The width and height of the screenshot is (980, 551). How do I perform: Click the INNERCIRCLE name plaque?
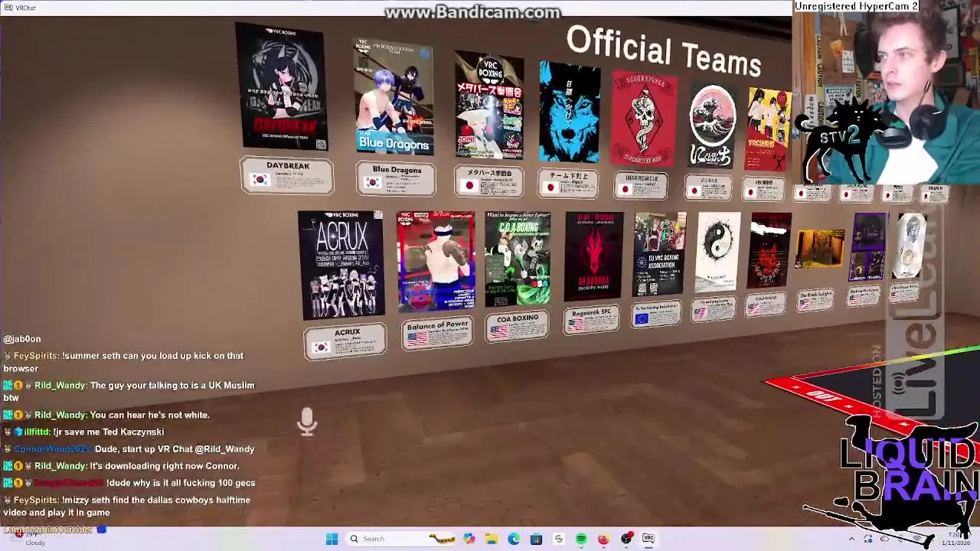[641, 185]
